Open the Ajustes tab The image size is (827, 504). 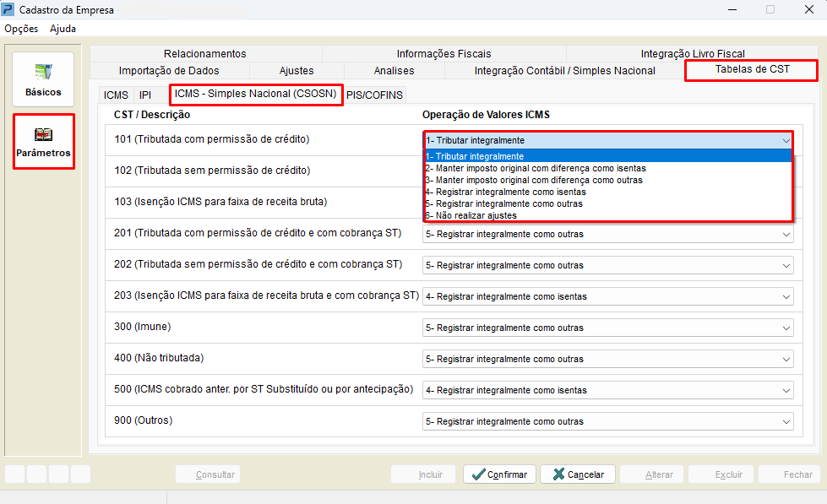(297, 71)
